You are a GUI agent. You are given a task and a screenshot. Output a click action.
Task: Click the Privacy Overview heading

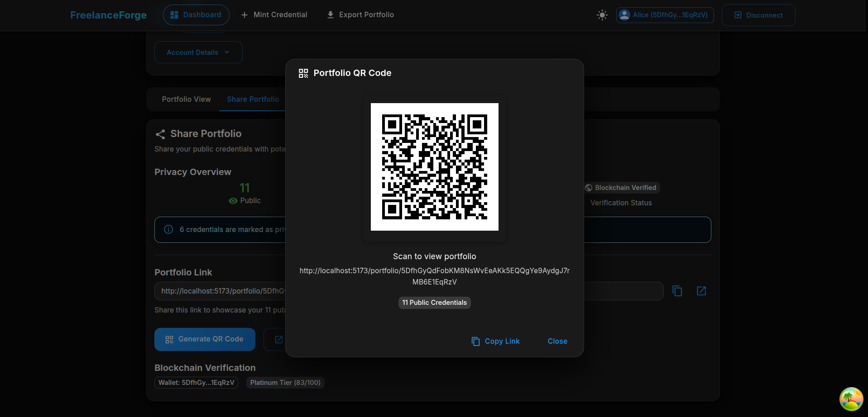[193, 172]
